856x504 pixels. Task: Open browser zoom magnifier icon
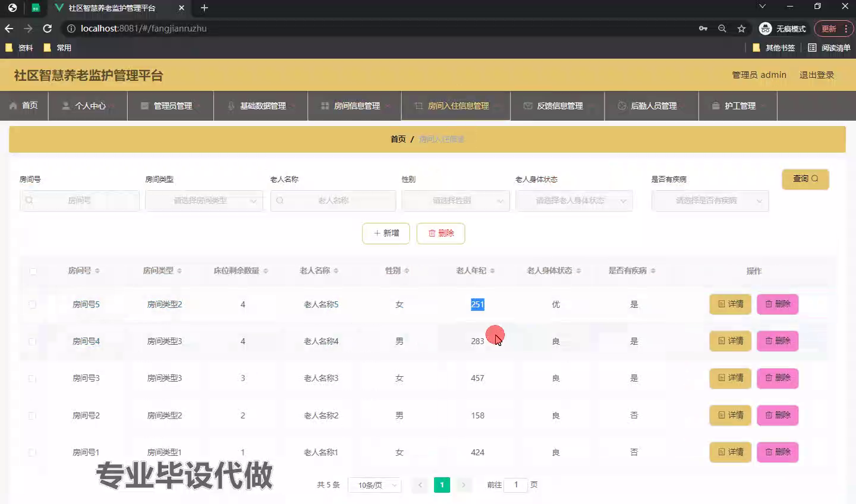[x=722, y=29]
